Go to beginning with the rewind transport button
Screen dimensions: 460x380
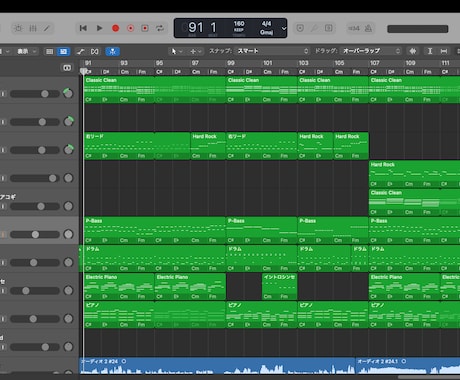[x=83, y=28]
